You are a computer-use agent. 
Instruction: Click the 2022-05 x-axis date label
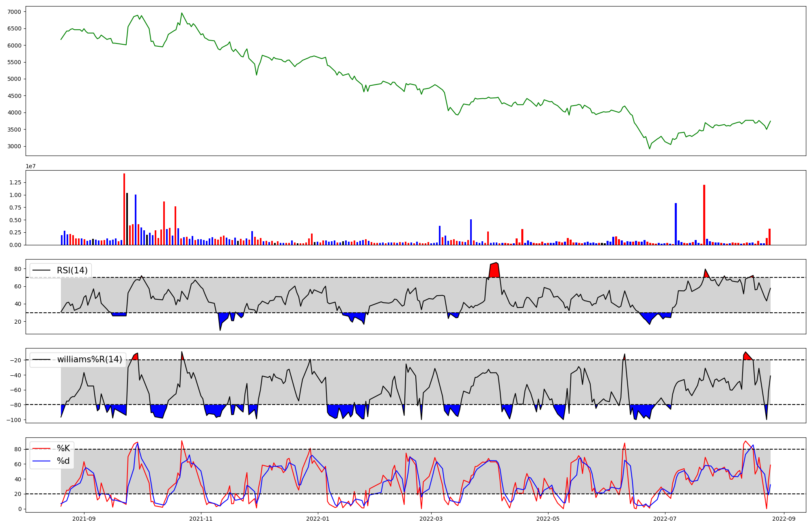coord(548,519)
